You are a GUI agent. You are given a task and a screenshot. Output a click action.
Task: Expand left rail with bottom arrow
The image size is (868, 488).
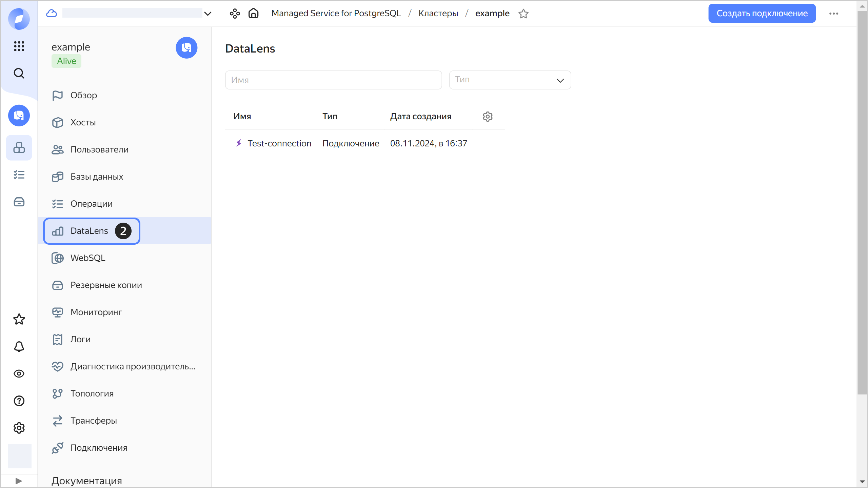19,481
